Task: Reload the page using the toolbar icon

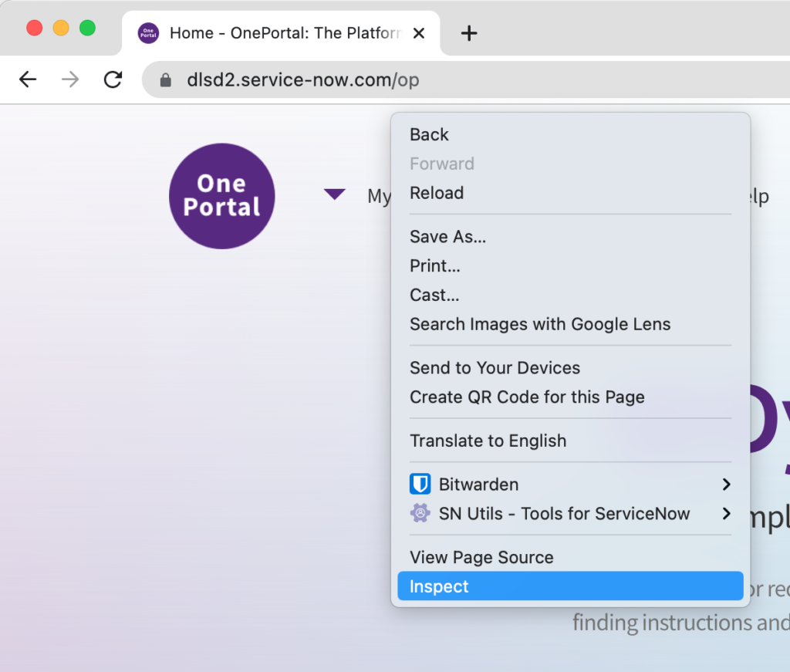Action: pos(113,79)
